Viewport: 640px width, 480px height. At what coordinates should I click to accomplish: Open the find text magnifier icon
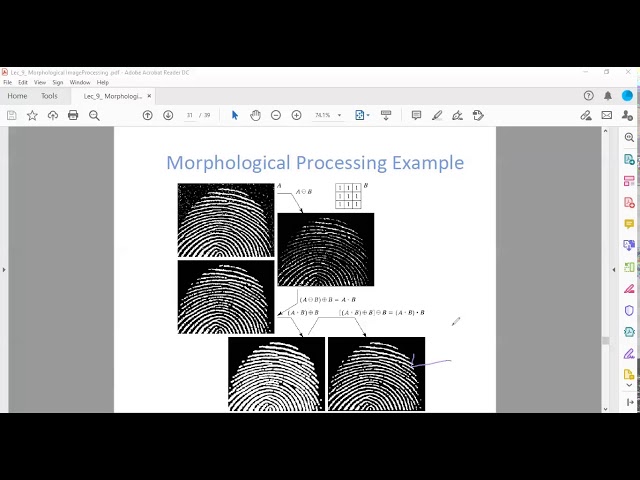tap(94, 116)
